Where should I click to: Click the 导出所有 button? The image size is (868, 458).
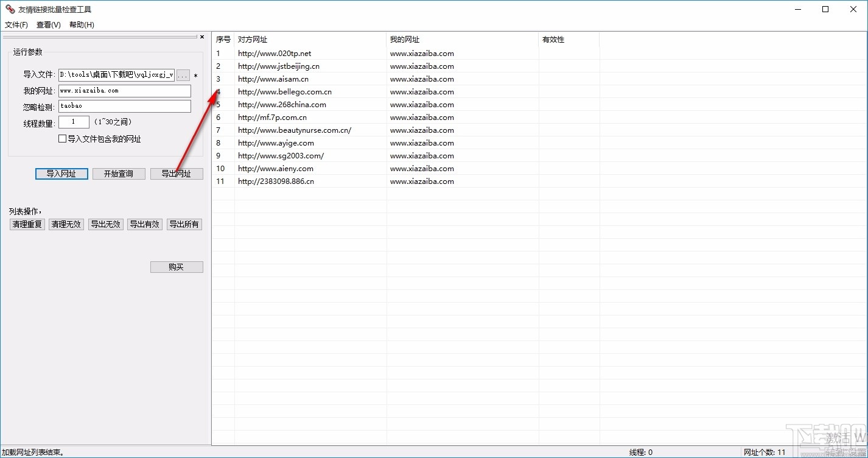pos(184,224)
